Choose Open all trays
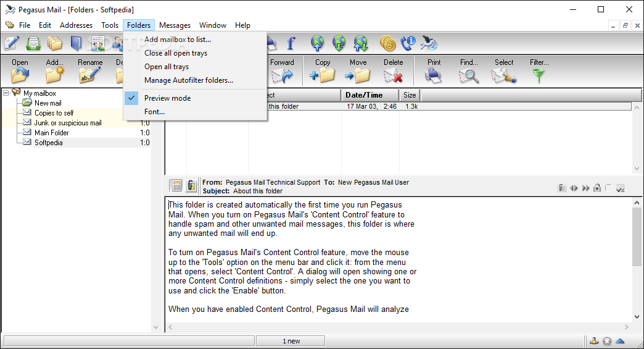The image size is (644, 349). [x=195, y=67]
